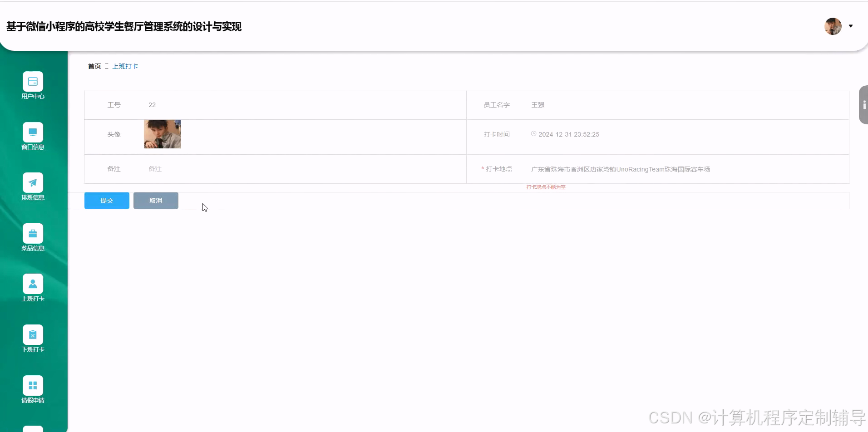
Task: Click the clock icon in 打卡时间 field
Action: coord(534,134)
